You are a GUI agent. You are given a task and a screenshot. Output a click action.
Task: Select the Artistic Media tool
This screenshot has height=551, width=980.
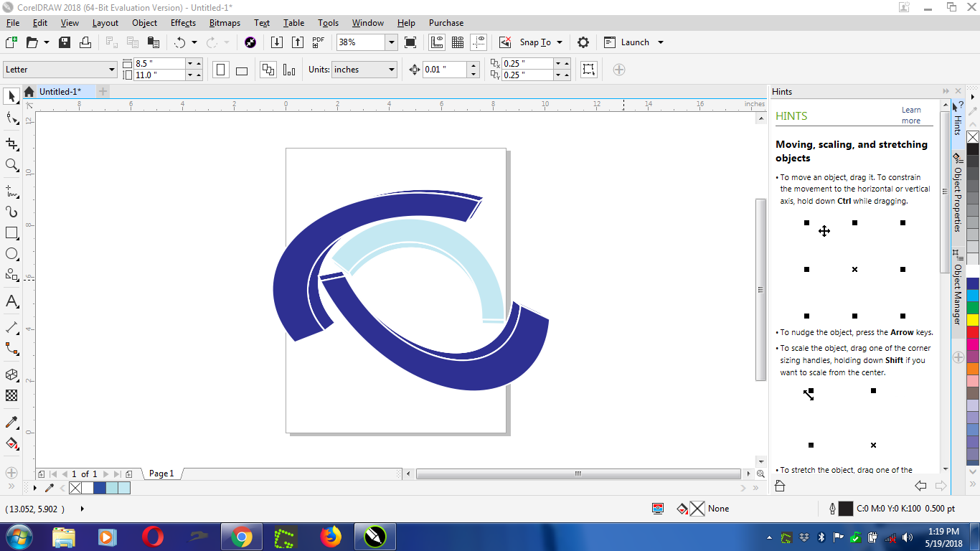point(11,212)
